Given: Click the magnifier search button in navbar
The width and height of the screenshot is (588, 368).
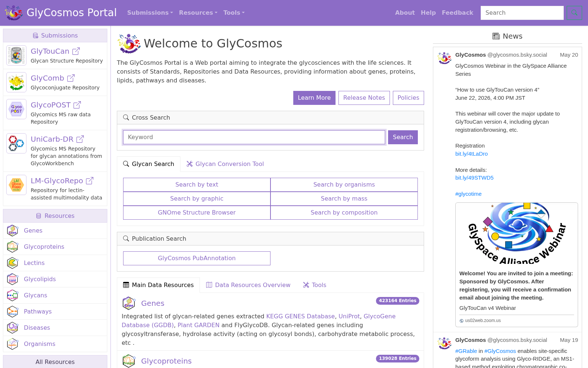Looking at the screenshot, I should 574,13.
